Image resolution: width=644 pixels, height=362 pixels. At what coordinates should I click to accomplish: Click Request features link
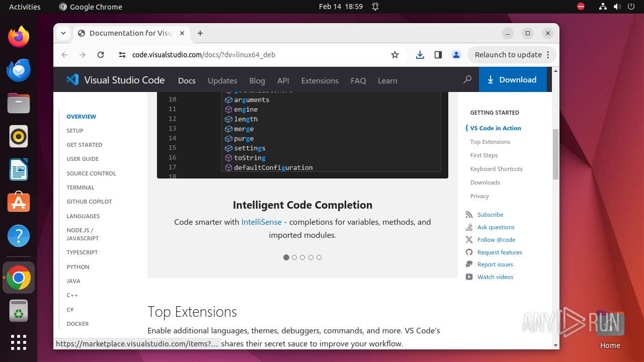[x=494, y=252]
